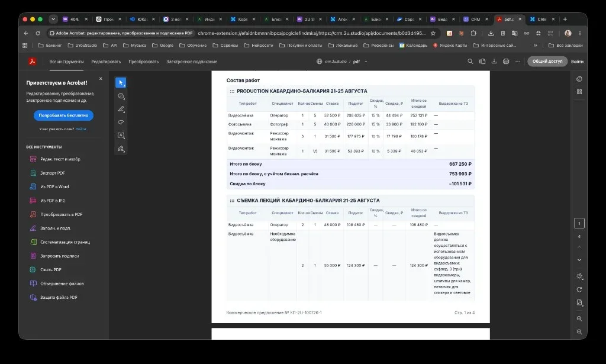Open the PDF to JPG tool
The width and height of the screenshot is (606, 364).
(x=47, y=201)
